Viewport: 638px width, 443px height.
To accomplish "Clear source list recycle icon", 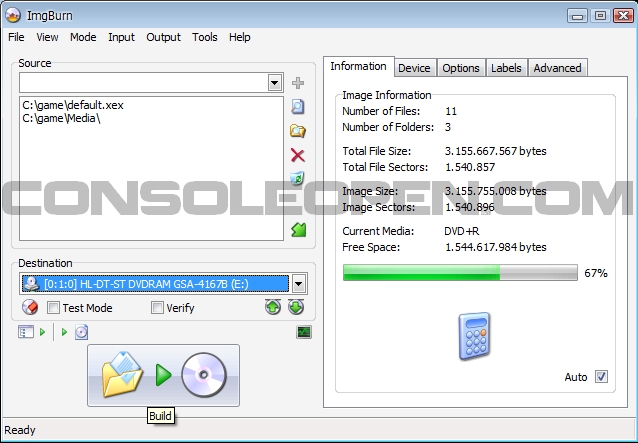I will click(x=297, y=178).
